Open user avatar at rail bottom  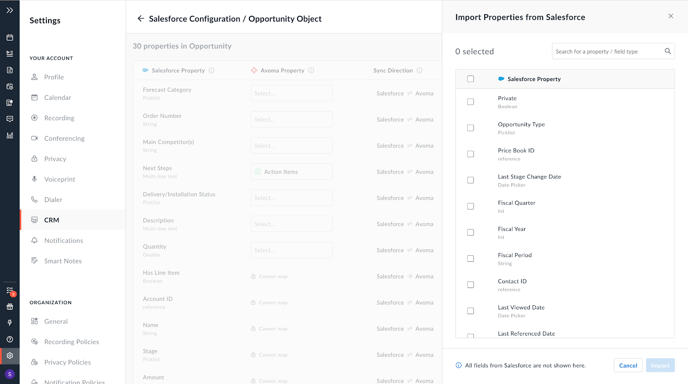click(10, 374)
